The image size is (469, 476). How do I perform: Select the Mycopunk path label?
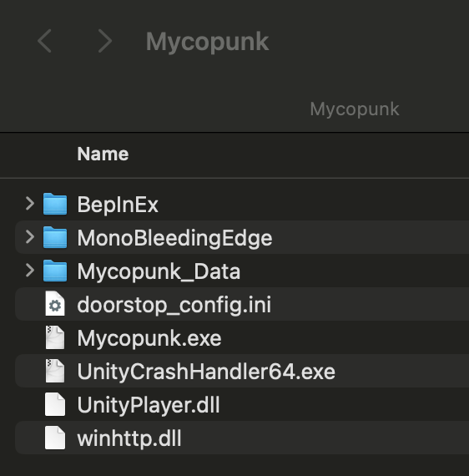[355, 109]
